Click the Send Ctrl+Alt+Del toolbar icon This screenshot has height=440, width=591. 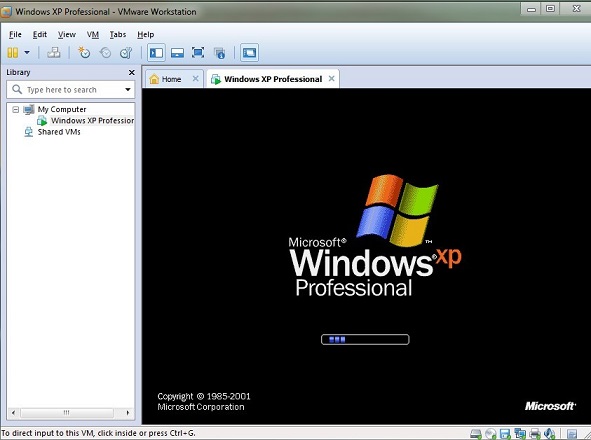(x=54, y=52)
